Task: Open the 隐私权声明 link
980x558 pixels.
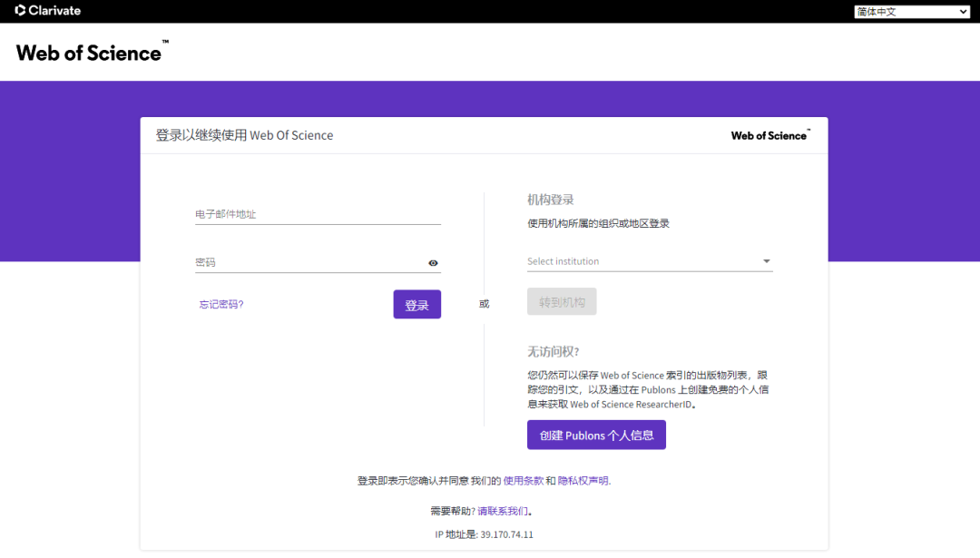Action: pyautogui.click(x=585, y=480)
